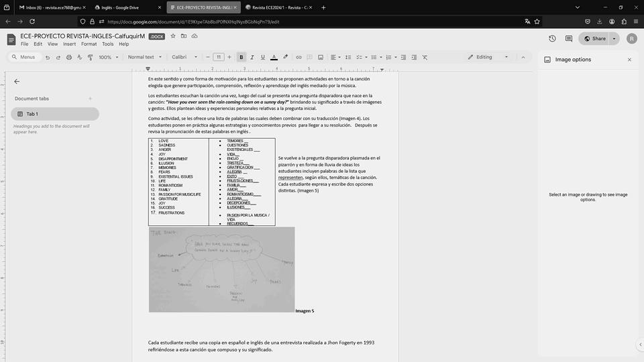Viewport: 644px width, 362px height.
Task: Decrease indent using toolbar icon
Action: [x=403, y=57]
